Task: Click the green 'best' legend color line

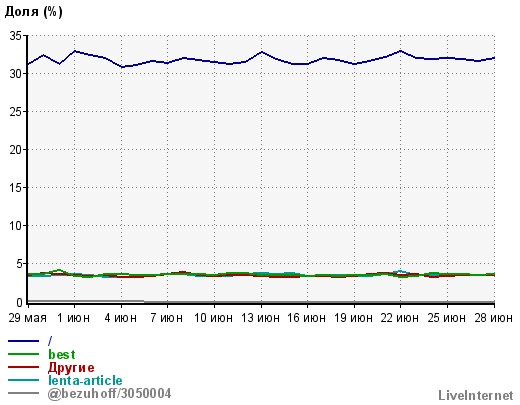Action: tap(23, 354)
